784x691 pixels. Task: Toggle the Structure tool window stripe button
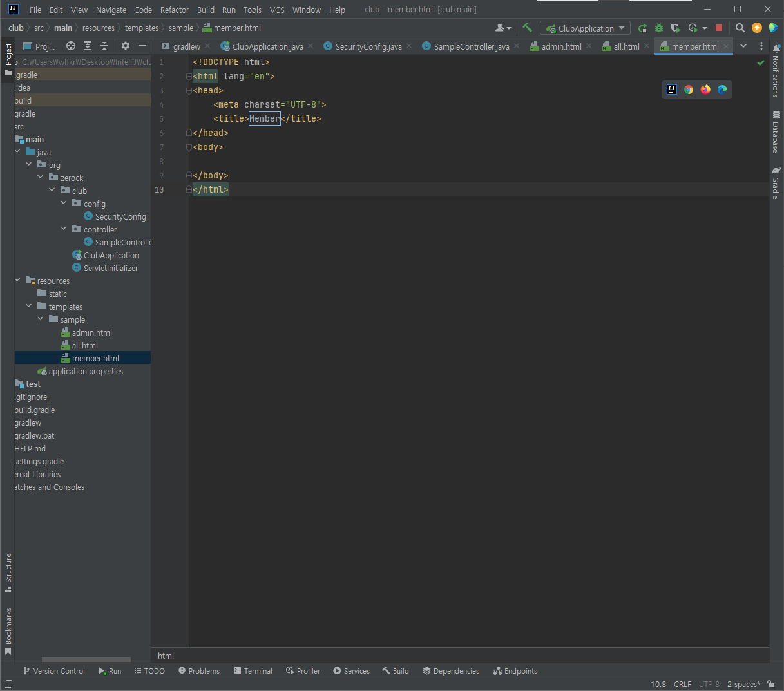[8, 573]
